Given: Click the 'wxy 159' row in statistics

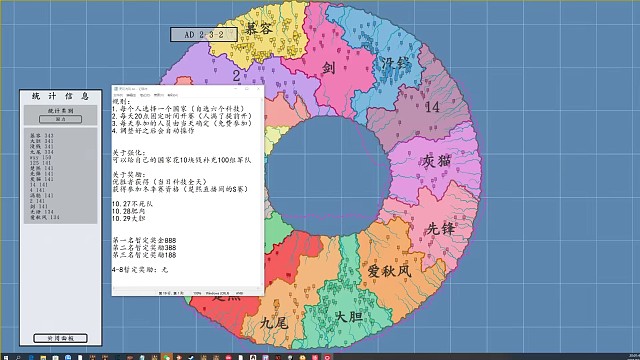Looking at the screenshot, I should [x=40, y=158].
